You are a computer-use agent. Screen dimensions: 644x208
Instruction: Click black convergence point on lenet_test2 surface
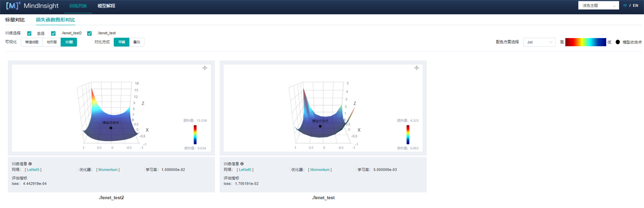[111, 128]
